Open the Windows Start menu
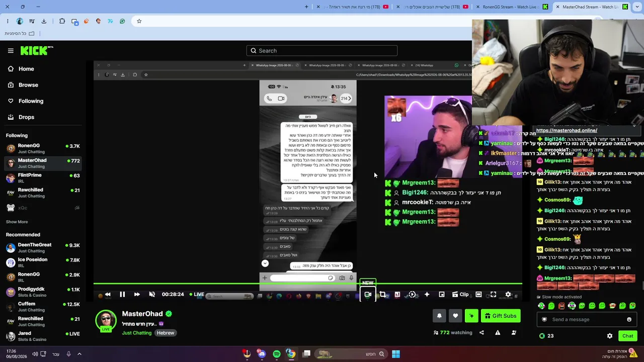Viewport: 644px width, 362px height. [396, 354]
